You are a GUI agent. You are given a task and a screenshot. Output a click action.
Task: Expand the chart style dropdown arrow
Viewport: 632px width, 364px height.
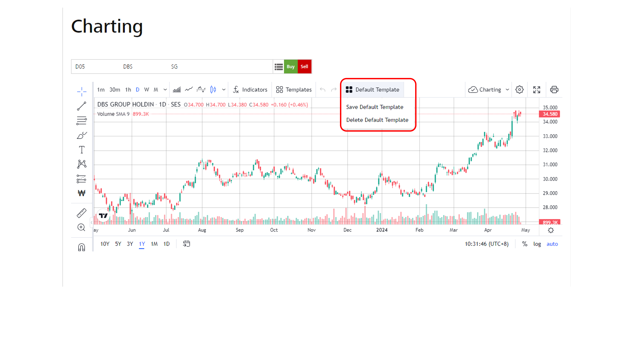(224, 90)
